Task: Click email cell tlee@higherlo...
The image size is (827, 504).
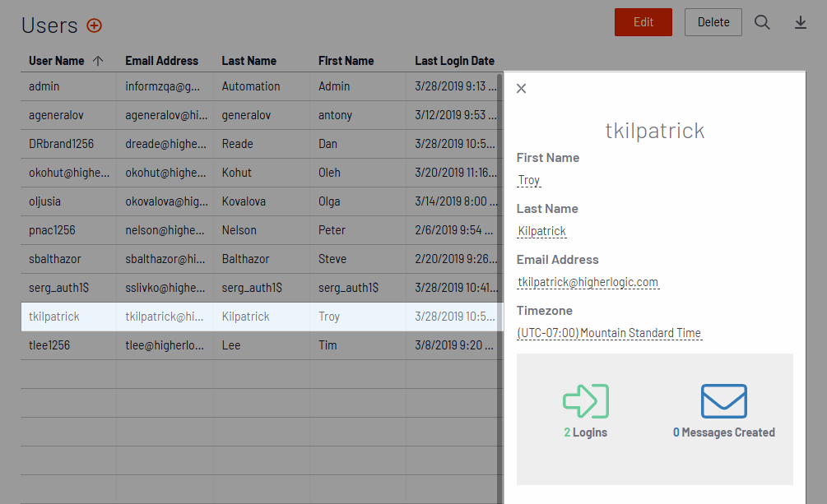Action: click(165, 345)
